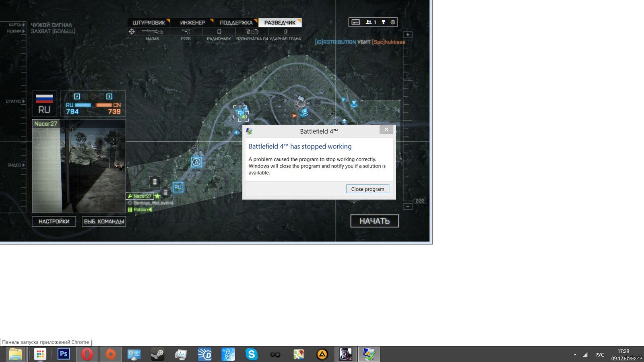
Task: Expand the ВИДЕО side panel
Action: click(x=16, y=165)
